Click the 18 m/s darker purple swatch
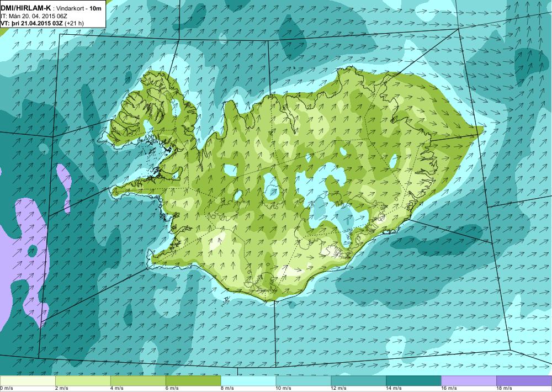 [x=524, y=381]
